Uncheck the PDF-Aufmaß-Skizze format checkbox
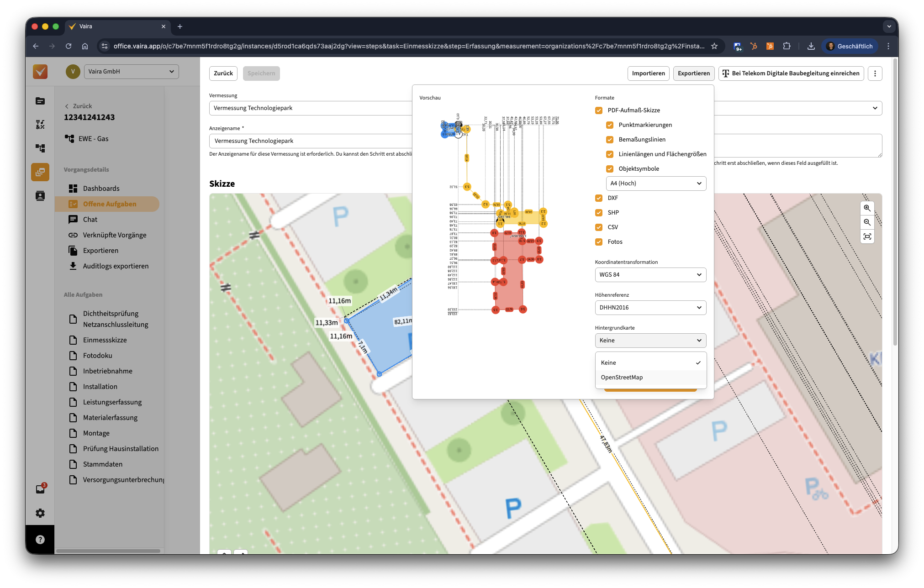This screenshot has height=588, width=924. point(599,110)
